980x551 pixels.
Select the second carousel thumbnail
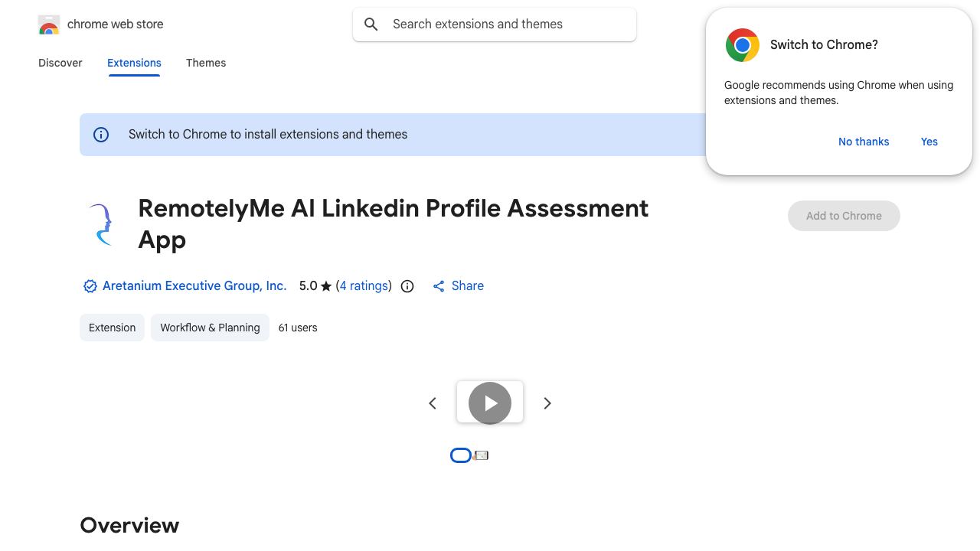pyautogui.click(x=482, y=455)
